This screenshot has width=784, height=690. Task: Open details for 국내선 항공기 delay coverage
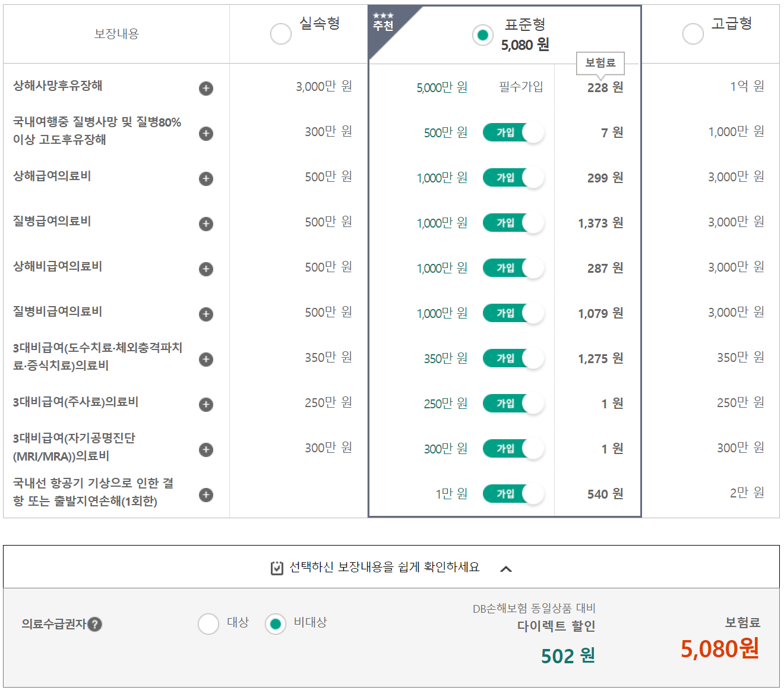tap(206, 494)
